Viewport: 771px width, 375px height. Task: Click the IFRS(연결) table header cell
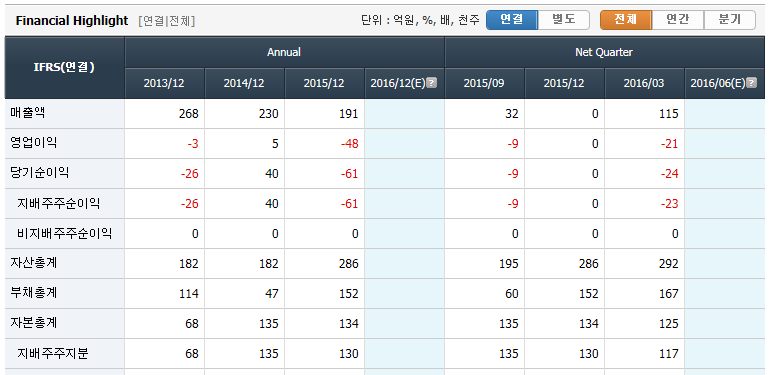(x=64, y=68)
